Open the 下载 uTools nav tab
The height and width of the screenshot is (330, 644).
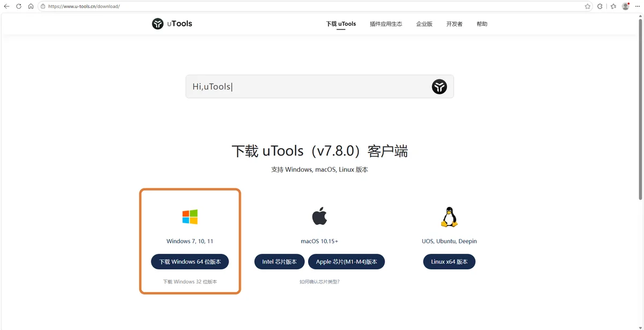[x=341, y=24]
